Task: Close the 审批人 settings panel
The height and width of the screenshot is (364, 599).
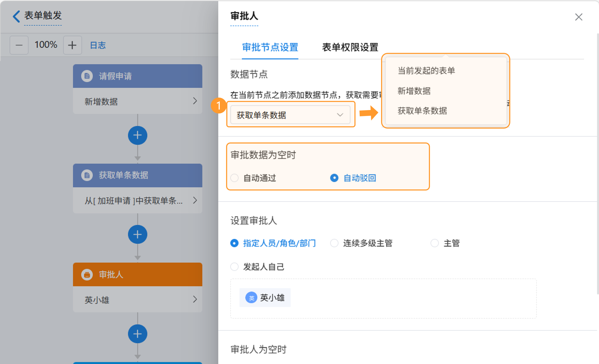Action: click(578, 17)
